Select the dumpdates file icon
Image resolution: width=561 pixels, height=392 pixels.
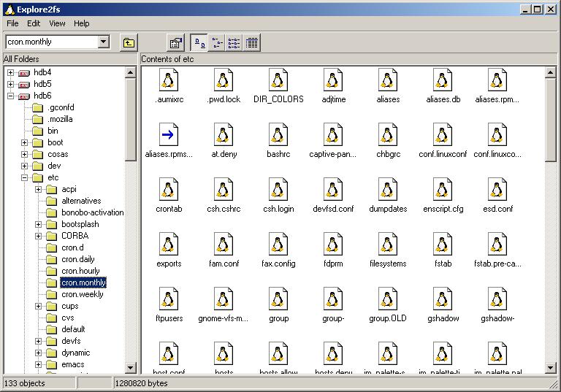tap(387, 189)
